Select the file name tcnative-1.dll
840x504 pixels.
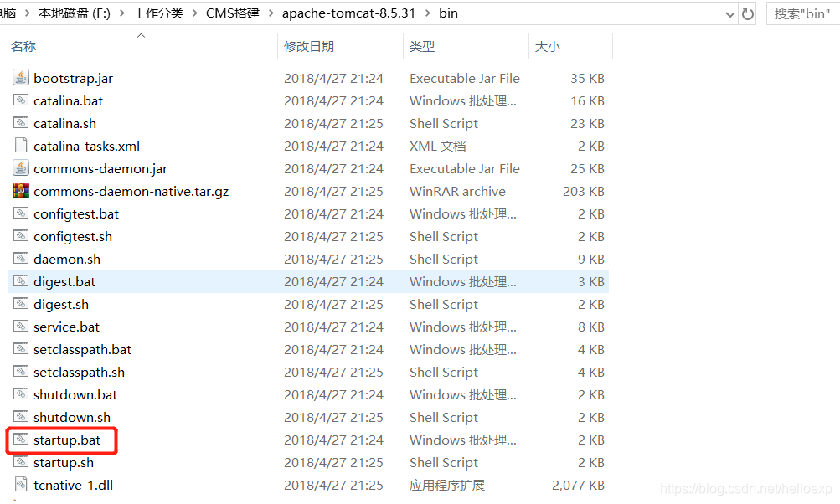pyautogui.click(x=74, y=486)
